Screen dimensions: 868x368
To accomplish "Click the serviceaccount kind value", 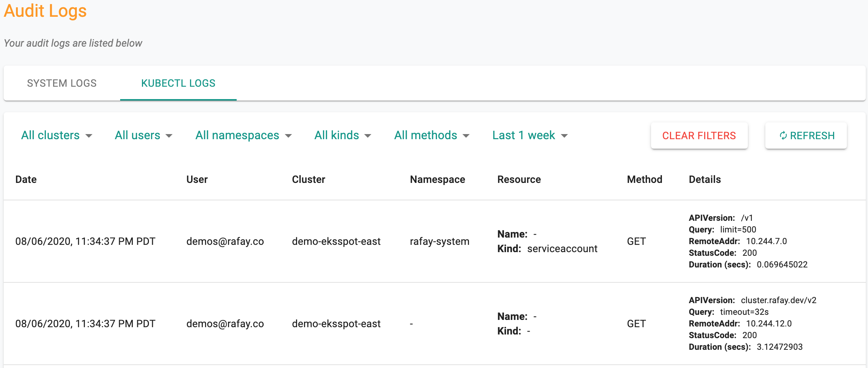I will [562, 248].
